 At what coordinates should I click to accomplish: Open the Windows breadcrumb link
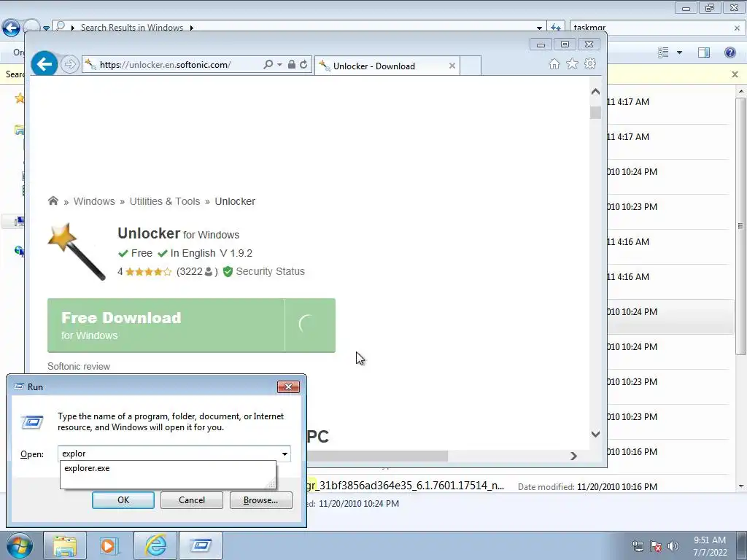tap(94, 201)
